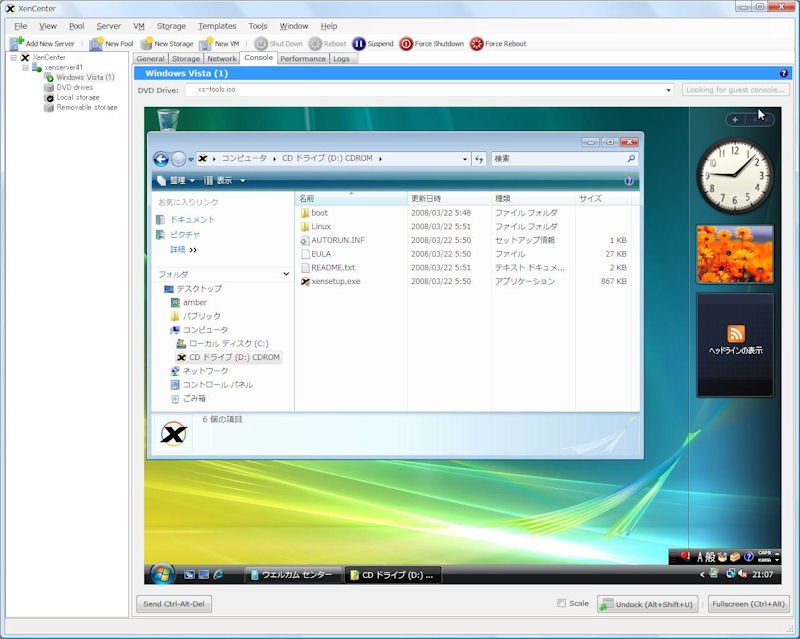Refresh the Explorer address bar

[x=479, y=159]
